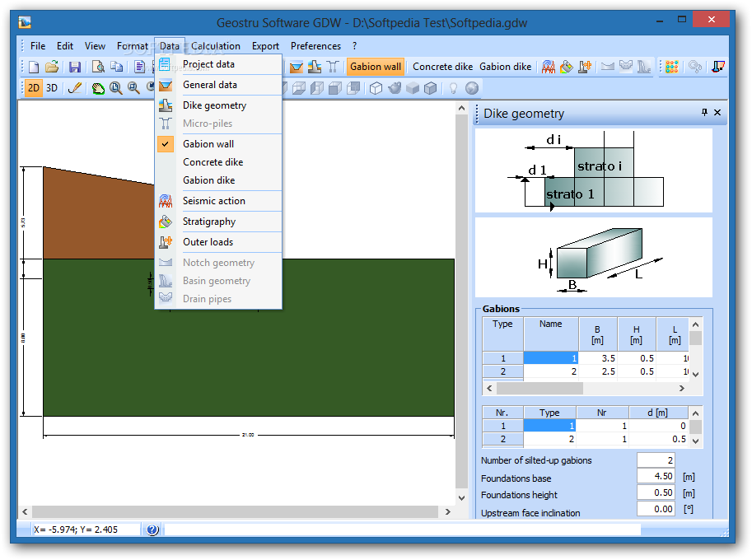Select B value 3.5 cell
Image resolution: width=752 pixels, height=560 pixels.
tap(598, 358)
